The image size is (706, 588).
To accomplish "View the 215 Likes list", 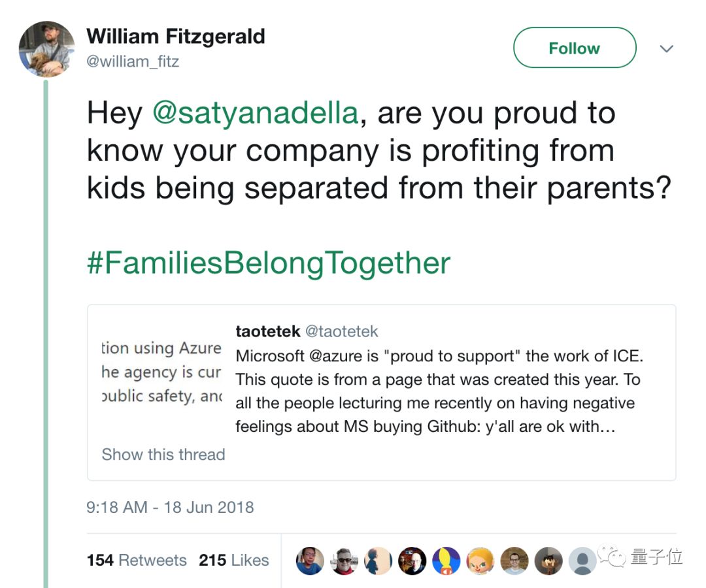I will (233, 560).
